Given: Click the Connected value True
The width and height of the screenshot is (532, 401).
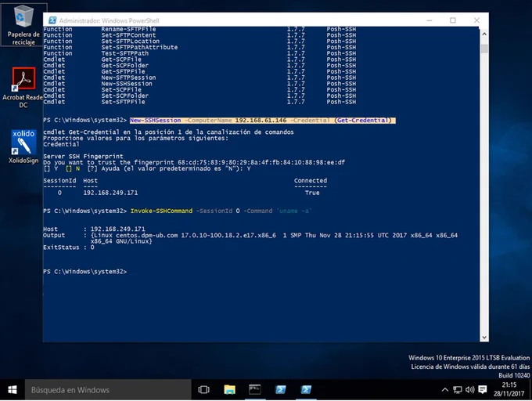Looking at the screenshot, I should [312, 193].
